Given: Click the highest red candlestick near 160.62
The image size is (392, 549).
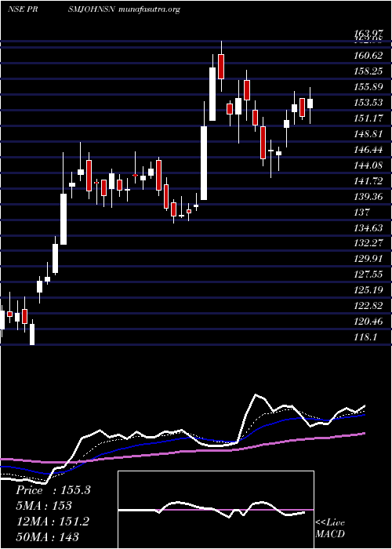Looking at the screenshot, I should (x=221, y=67).
